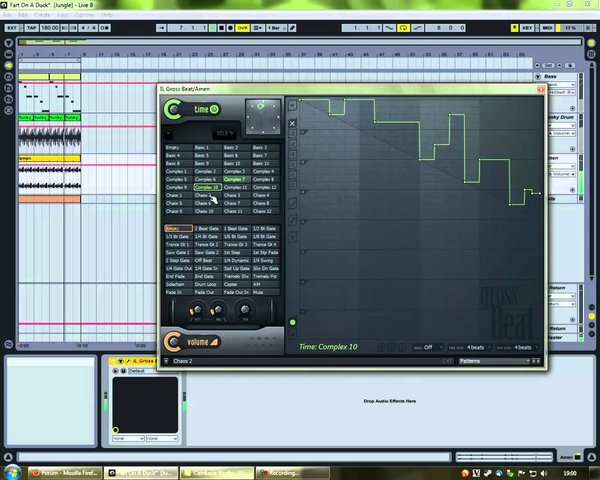Select the Complex 10 time slot
The width and height of the screenshot is (600, 480).
tap(207, 187)
